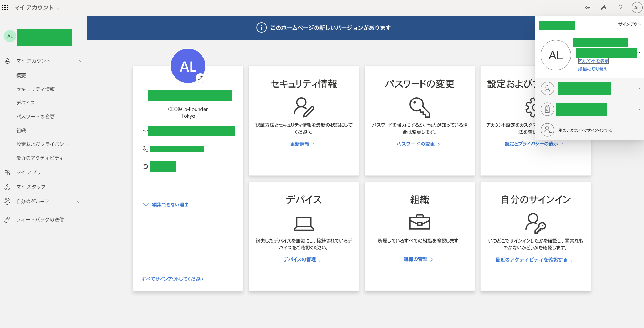This screenshot has width=644, height=328.
Task: Click the pencil edit icon on profile photo
Action: click(200, 78)
